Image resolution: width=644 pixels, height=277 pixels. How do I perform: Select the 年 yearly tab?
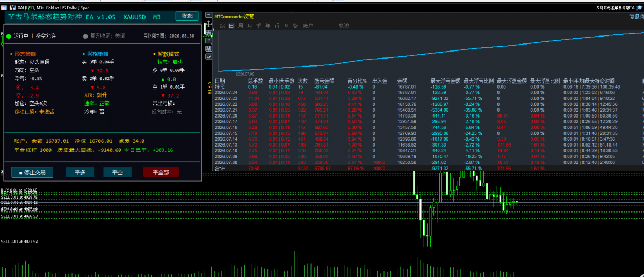click(x=268, y=26)
